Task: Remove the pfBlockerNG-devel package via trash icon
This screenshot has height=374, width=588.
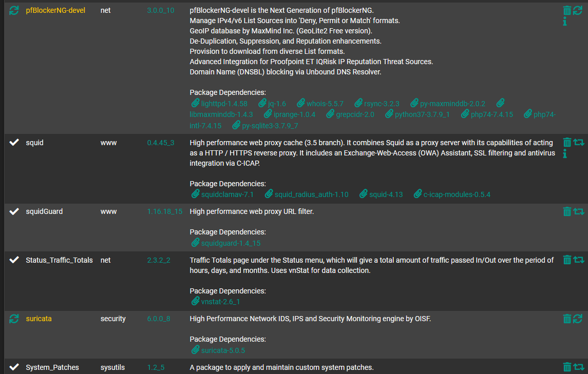Action: pyautogui.click(x=566, y=10)
